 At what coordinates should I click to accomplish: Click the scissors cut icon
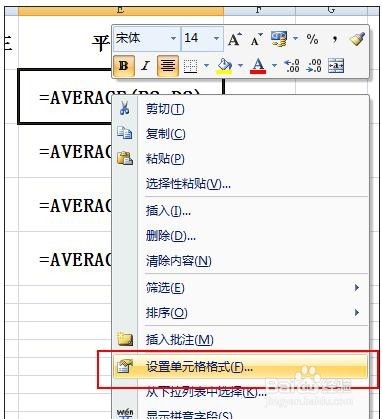[125, 108]
